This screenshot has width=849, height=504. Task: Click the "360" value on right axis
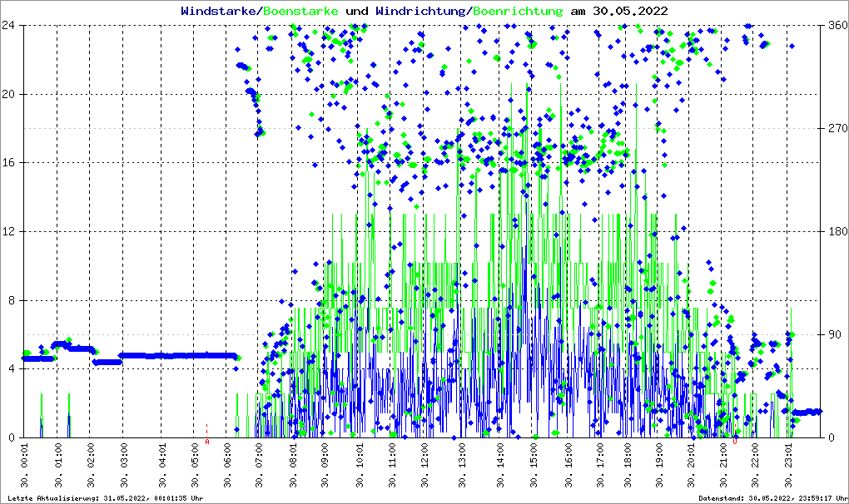click(836, 25)
